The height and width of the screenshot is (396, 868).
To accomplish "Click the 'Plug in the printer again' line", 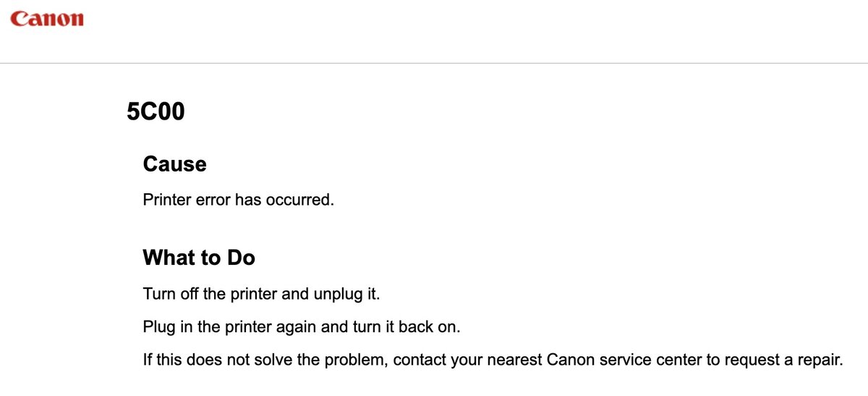I will (x=301, y=327).
